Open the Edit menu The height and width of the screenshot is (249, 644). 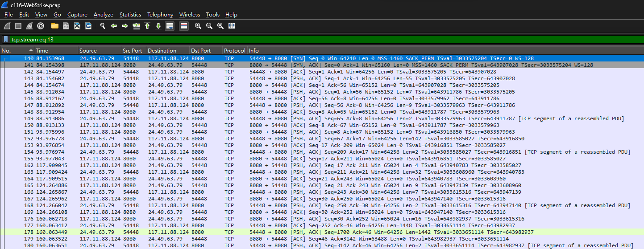pos(24,15)
